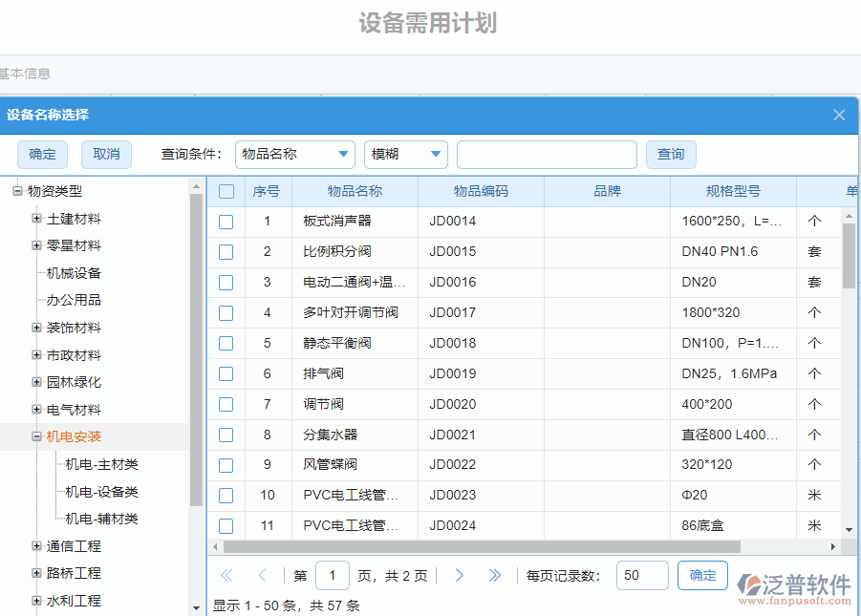The height and width of the screenshot is (616, 861).
Task: Click the page number input field
Action: coord(332,575)
